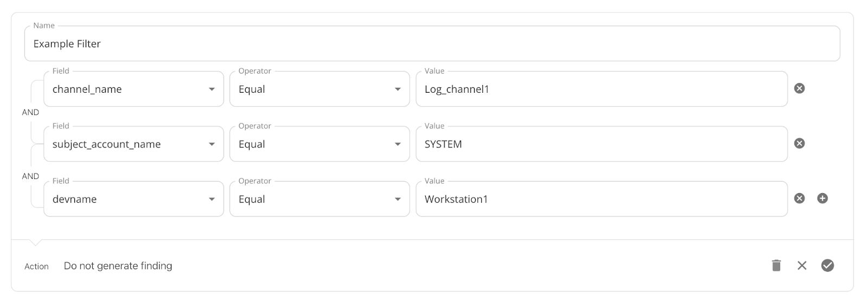
Task: Expand Operator dropdown in subject_account_name row
Action: coord(320,144)
